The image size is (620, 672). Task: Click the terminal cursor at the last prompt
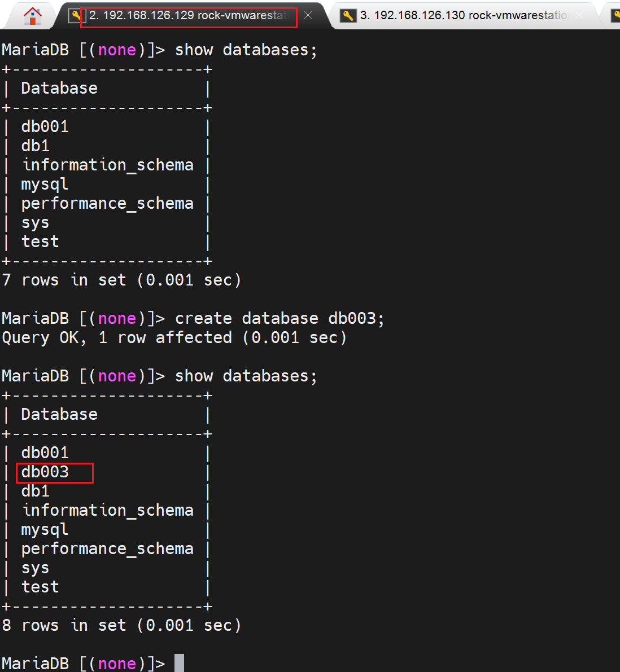click(x=179, y=663)
